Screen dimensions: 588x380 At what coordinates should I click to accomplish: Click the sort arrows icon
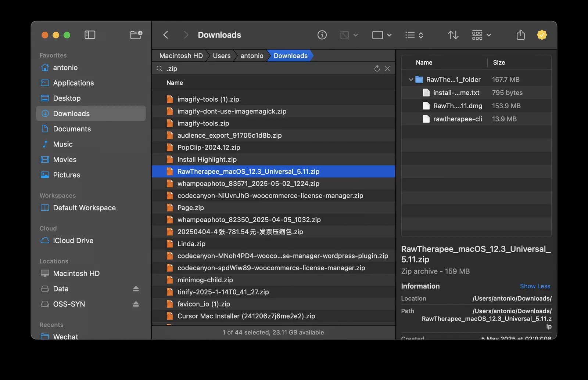[x=453, y=35]
